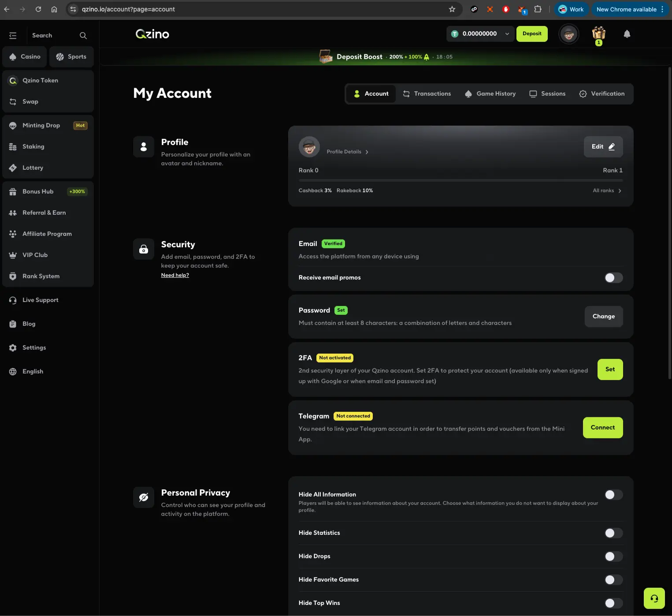Open Live Support from the sidebar
Screen dimensions: 672x616
(x=48, y=300)
